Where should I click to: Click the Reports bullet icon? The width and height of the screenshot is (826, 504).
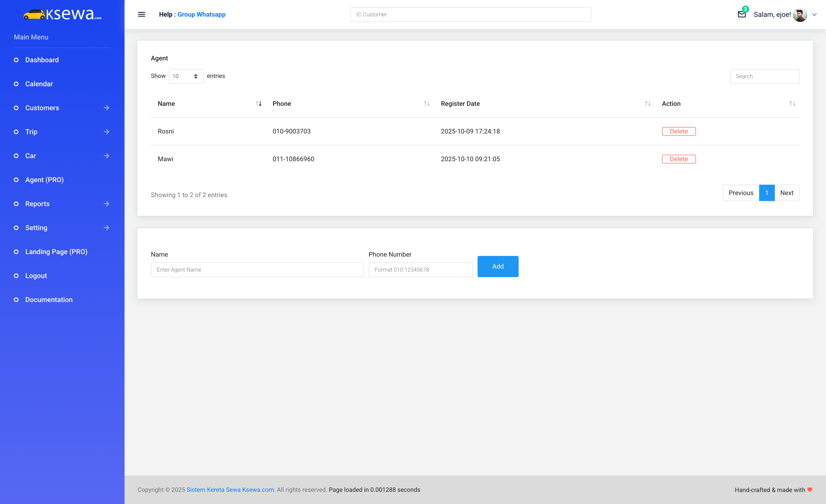point(16,204)
